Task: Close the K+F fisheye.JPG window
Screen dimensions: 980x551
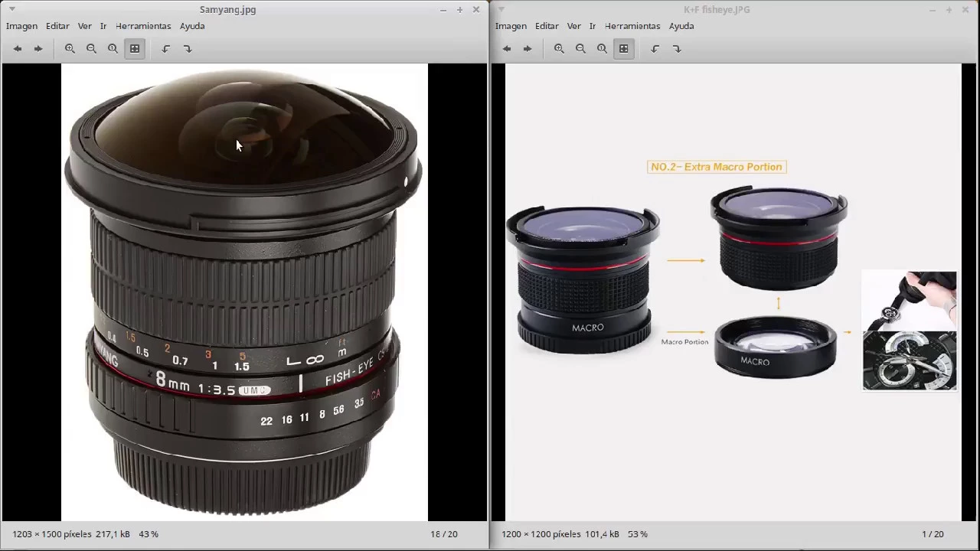Action: click(x=965, y=10)
